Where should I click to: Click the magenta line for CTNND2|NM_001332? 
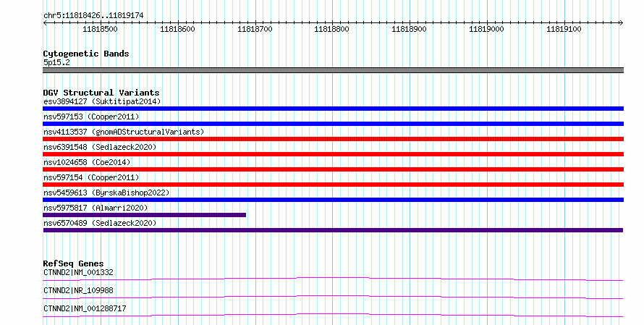point(333,279)
